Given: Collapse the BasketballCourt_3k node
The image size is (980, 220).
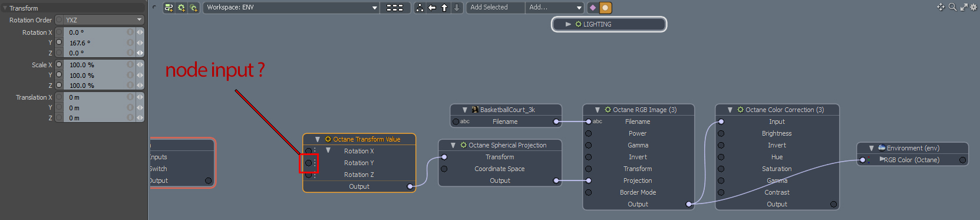Looking at the screenshot, I should (x=465, y=110).
